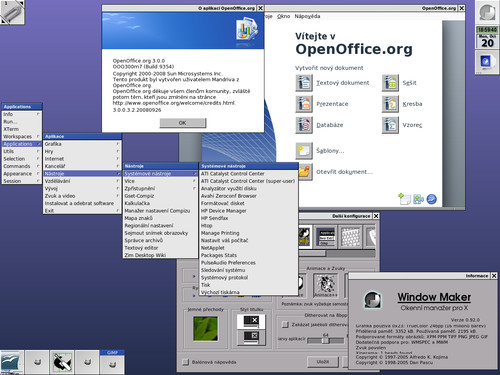
Task: Click the Uložit button in configuration window
Action: pyautogui.click(x=323, y=362)
